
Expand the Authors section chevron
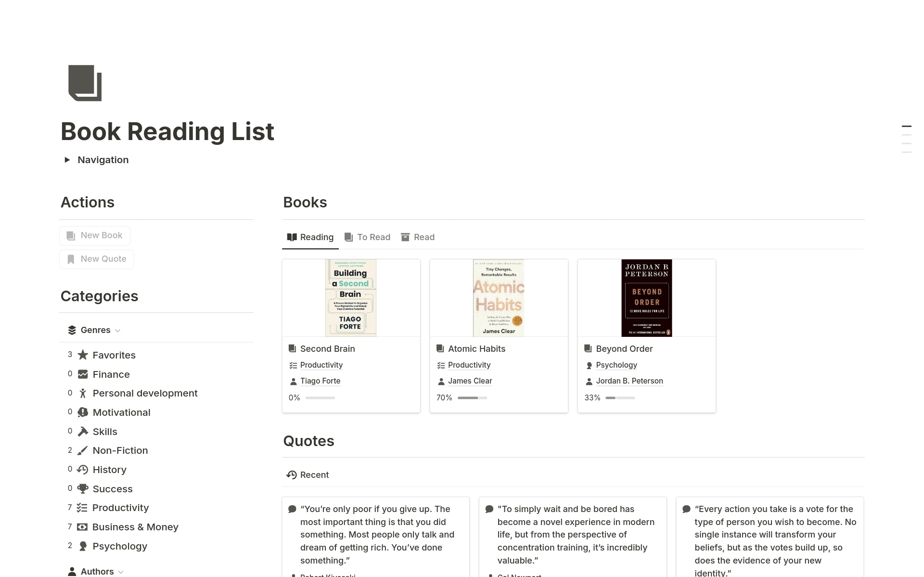point(121,572)
